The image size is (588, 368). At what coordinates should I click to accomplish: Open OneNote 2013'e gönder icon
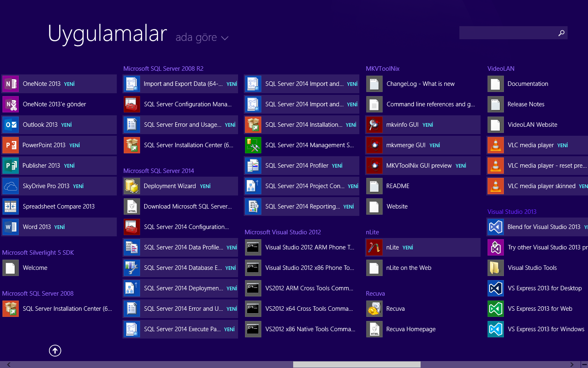[x=11, y=104]
